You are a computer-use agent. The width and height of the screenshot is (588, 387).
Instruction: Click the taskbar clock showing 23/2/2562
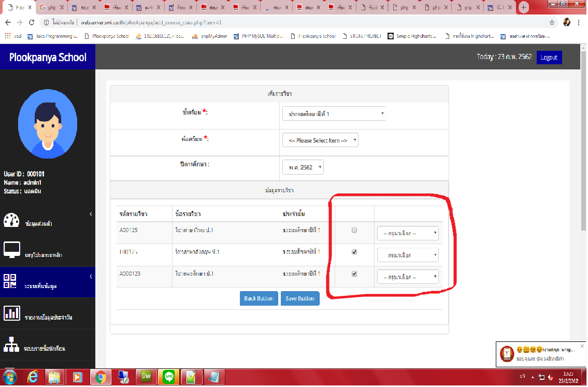tap(568, 377)
